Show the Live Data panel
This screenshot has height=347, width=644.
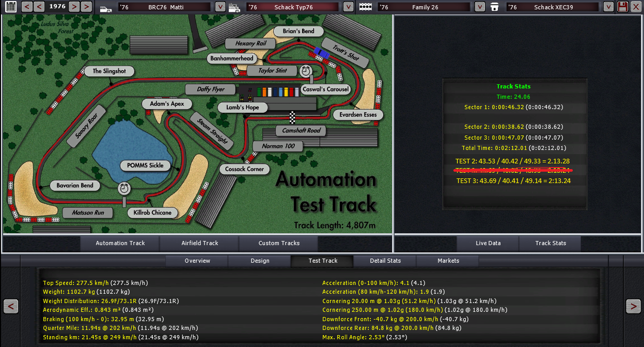pos(488,243)
